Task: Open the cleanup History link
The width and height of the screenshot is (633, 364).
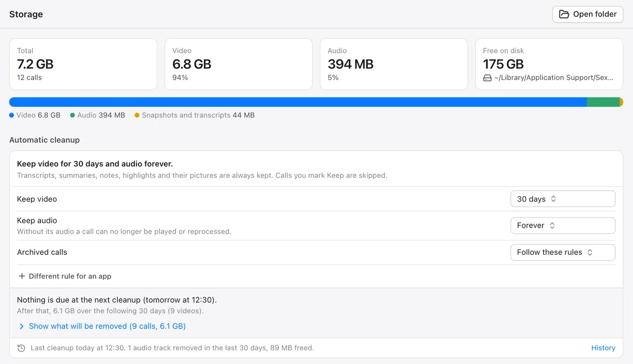Action: [x=603, y=348]
